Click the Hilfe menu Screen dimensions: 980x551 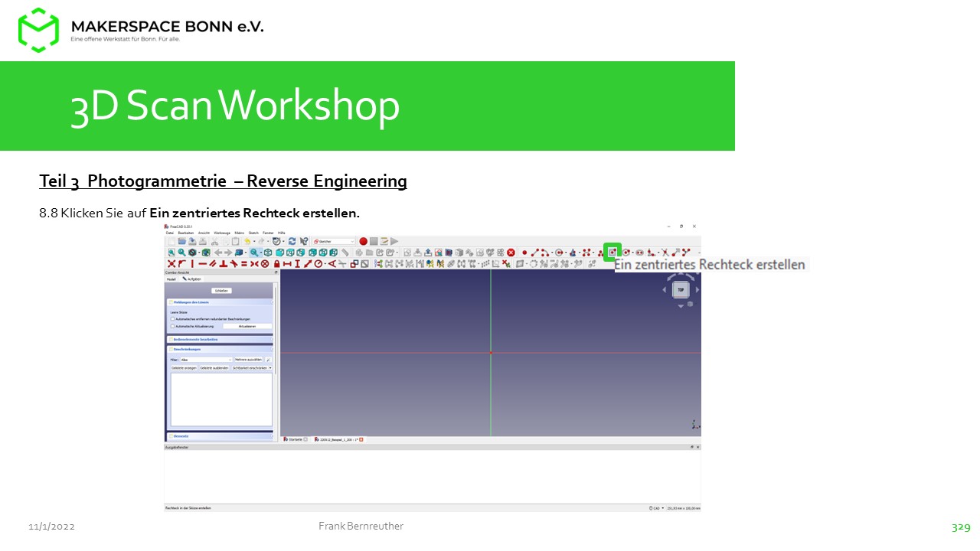pos(282,233)
